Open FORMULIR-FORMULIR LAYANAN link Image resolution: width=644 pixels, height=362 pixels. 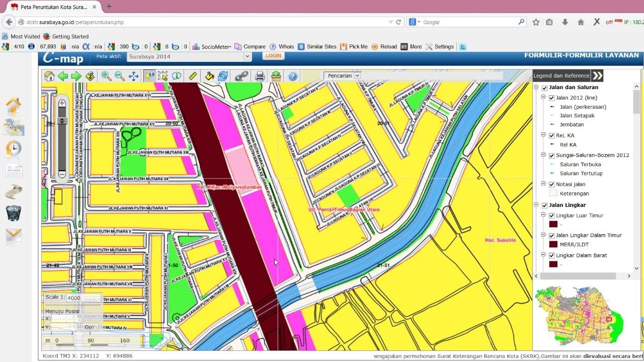pos(582,55)
